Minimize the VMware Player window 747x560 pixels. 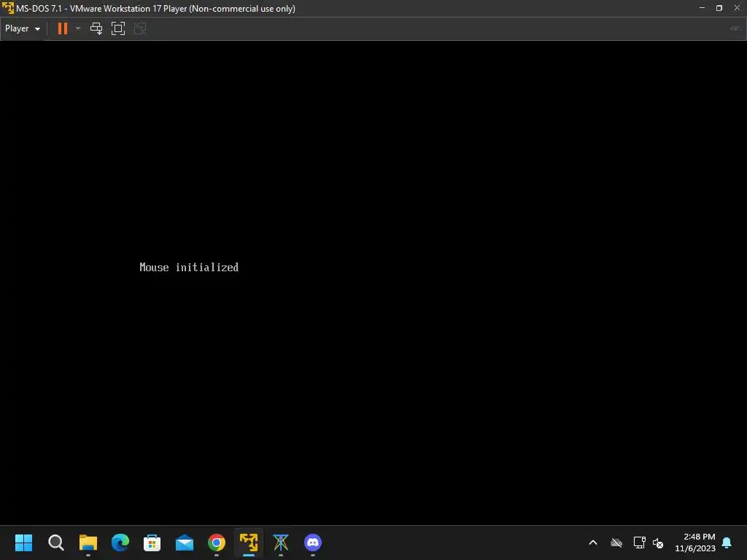pos(702,8)
